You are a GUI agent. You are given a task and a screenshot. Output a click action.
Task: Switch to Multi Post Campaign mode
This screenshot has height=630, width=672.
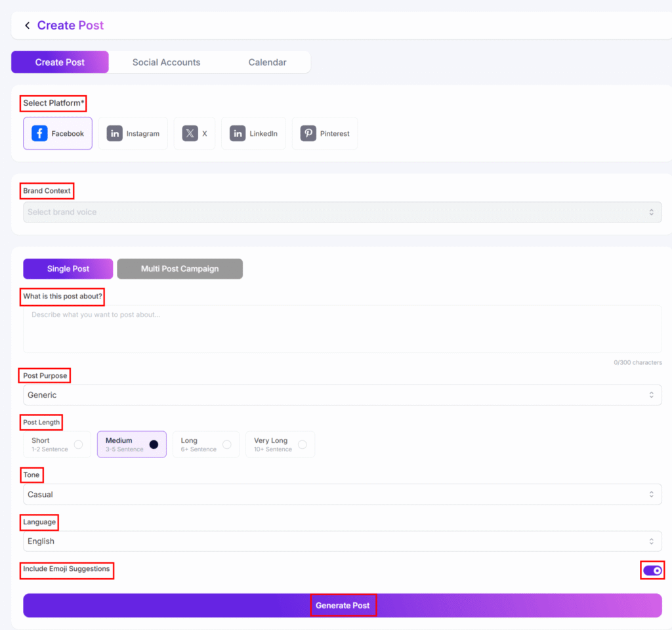tap(180, 268)
